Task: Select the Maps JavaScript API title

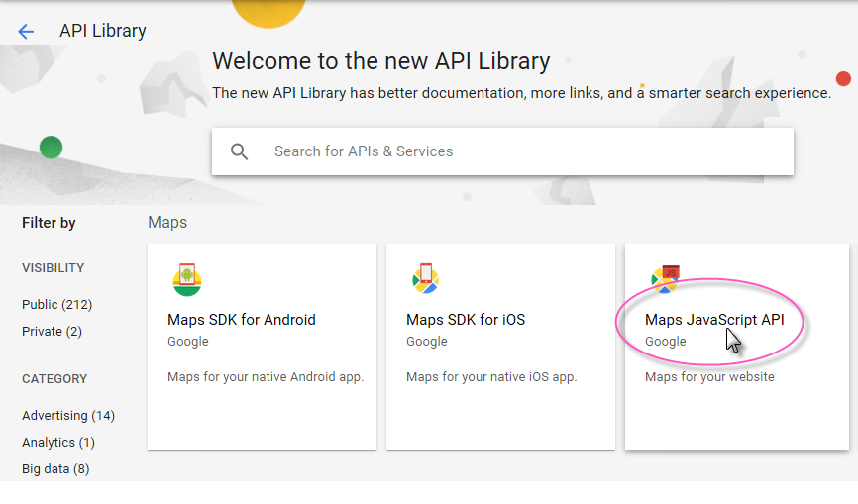Action: coord(714,320)
